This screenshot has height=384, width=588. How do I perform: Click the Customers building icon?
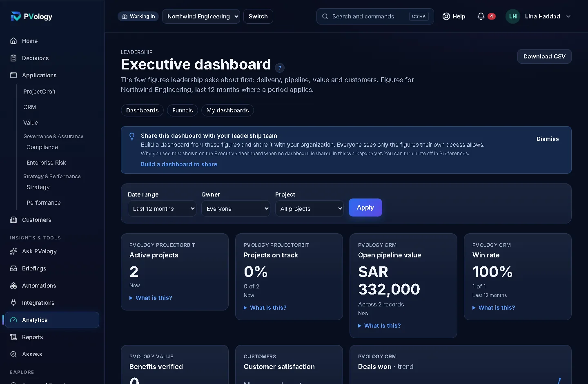point(13,220)
